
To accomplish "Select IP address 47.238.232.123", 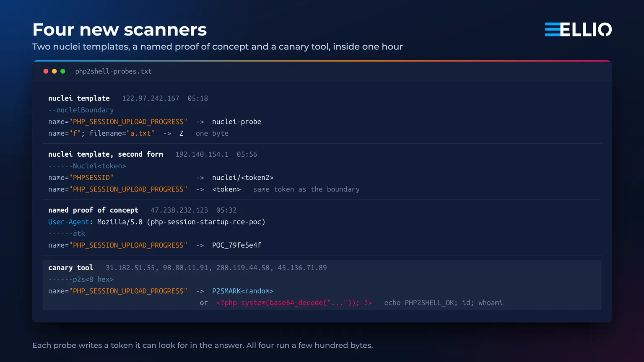I will [x=179, y=210].
